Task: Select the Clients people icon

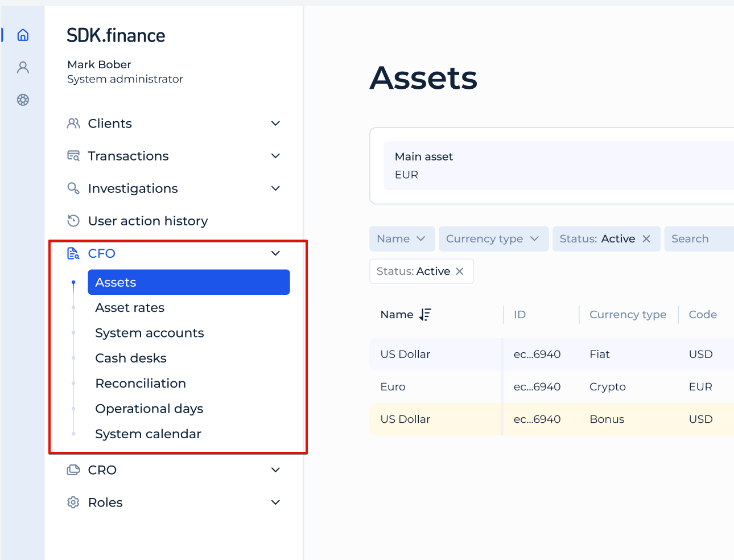Action: [73, 123]
